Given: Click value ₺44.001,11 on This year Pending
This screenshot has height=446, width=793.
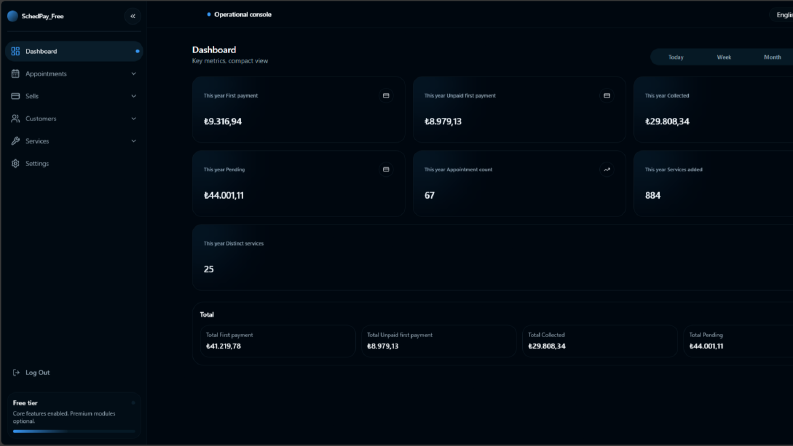Looking at the screenshot, I should (224, 195).
